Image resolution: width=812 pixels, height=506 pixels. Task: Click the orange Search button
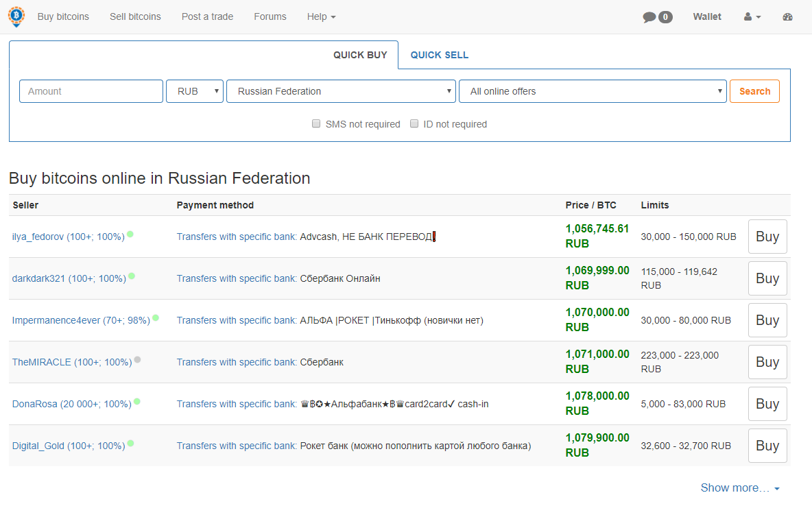[x=754, y=91]
